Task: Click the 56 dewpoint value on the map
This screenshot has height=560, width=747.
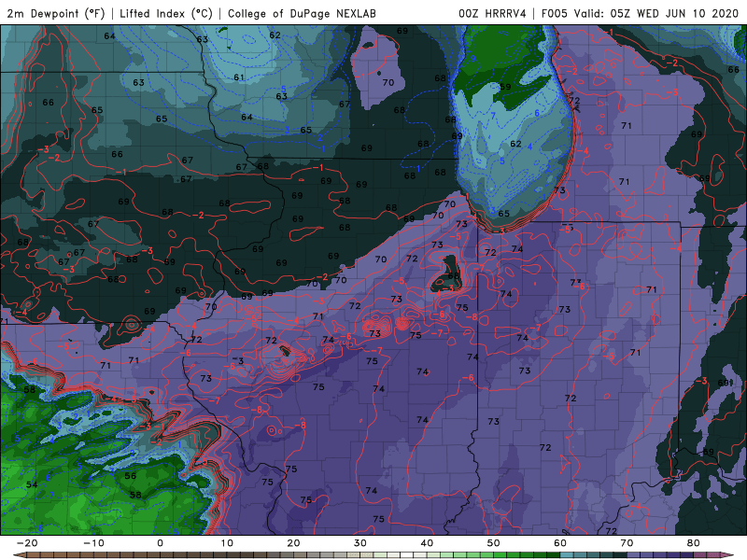Action: 131,476
